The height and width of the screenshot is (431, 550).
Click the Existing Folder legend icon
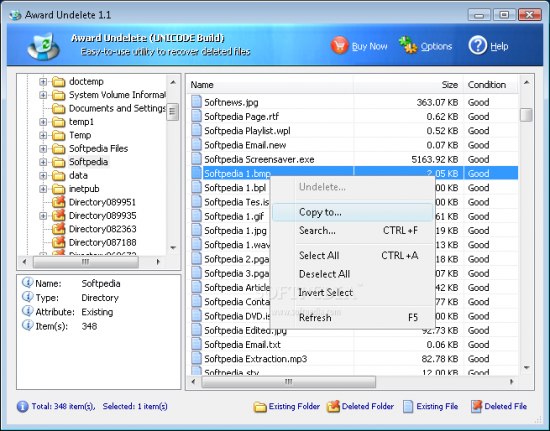[260, 407]
